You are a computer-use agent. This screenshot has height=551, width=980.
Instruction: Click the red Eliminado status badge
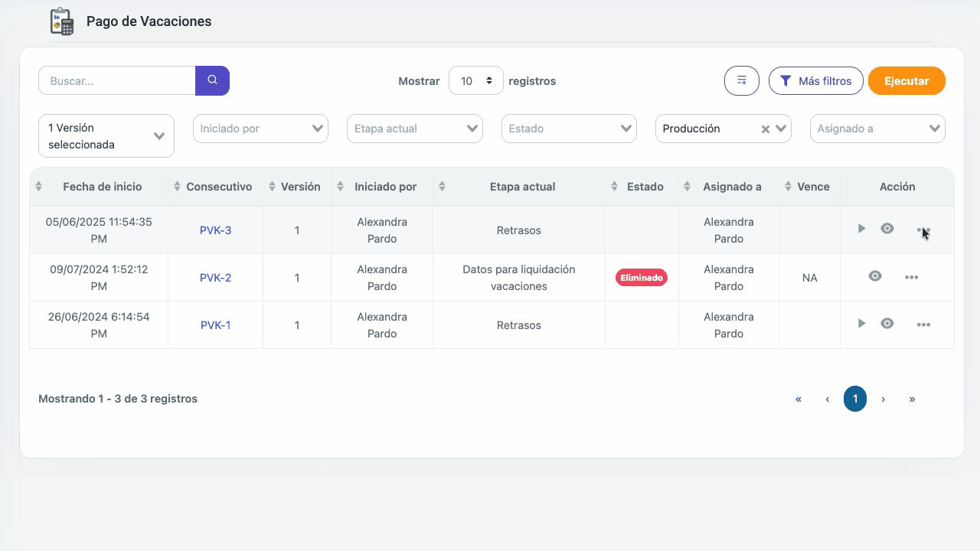(x=642, y=278)
